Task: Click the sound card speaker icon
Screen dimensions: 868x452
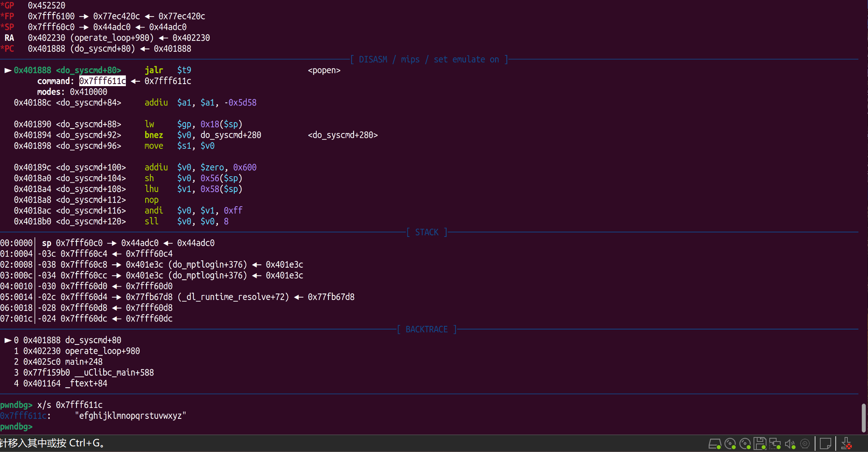Action: pos(790,444)
